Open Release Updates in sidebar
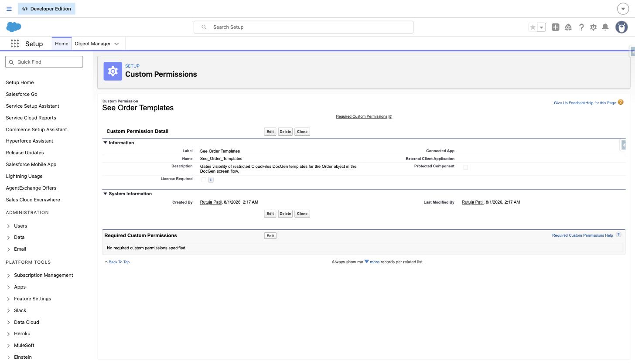 click(25, 153)
